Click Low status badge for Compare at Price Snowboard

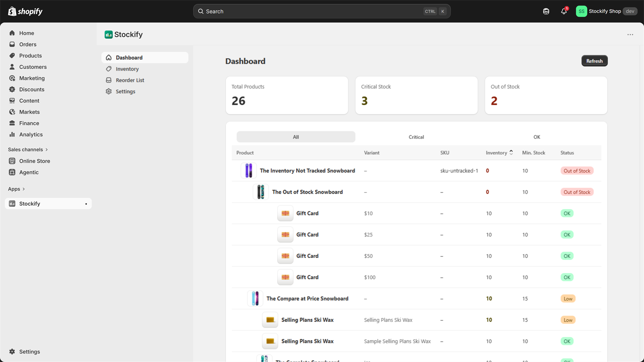click(568, 298)
